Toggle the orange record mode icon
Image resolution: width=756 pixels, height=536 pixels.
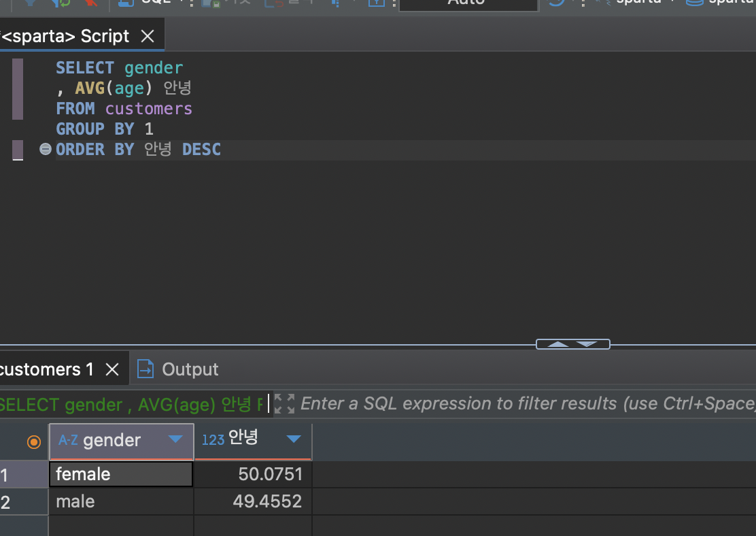[x=34, y=441]
